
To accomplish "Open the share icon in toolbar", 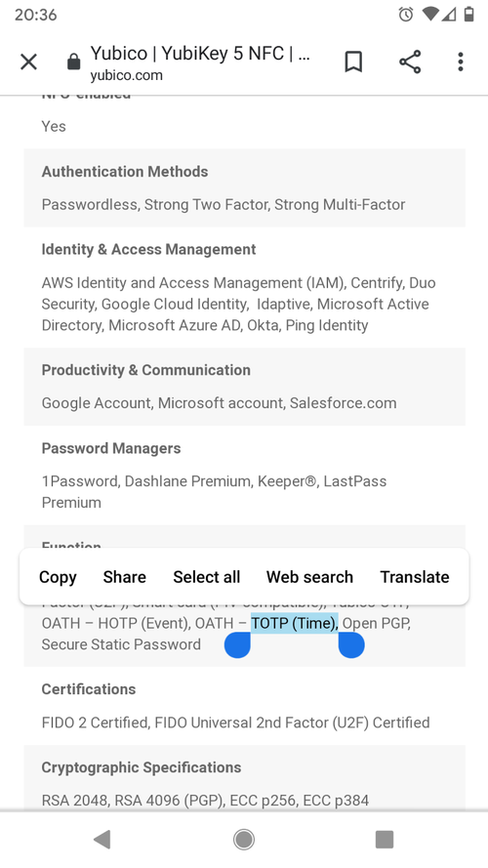I will (410, 62).
